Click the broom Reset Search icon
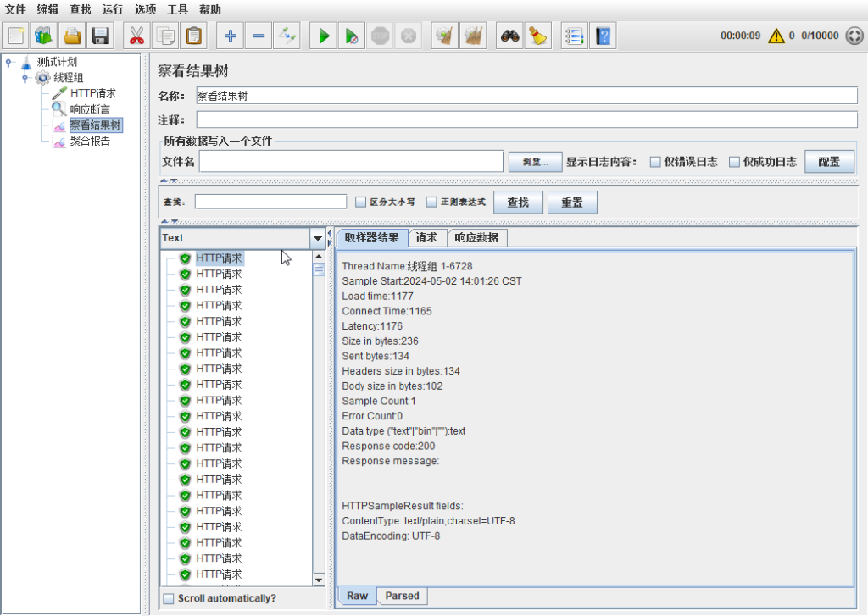This screenshot has height=616, width=868. 537,36
